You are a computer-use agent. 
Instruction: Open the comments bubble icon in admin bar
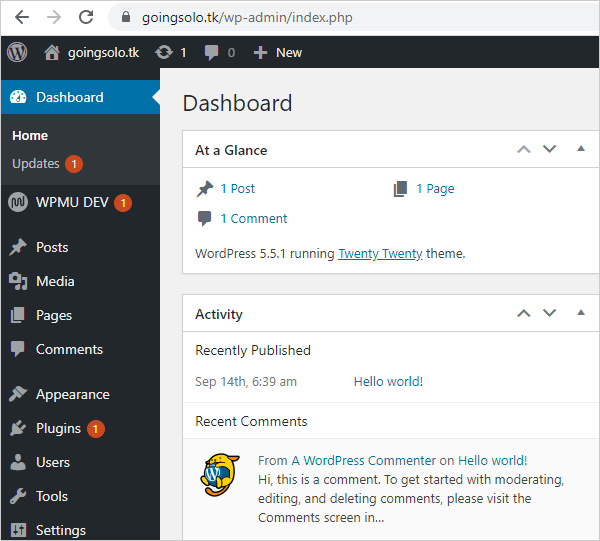pos(211,52)
